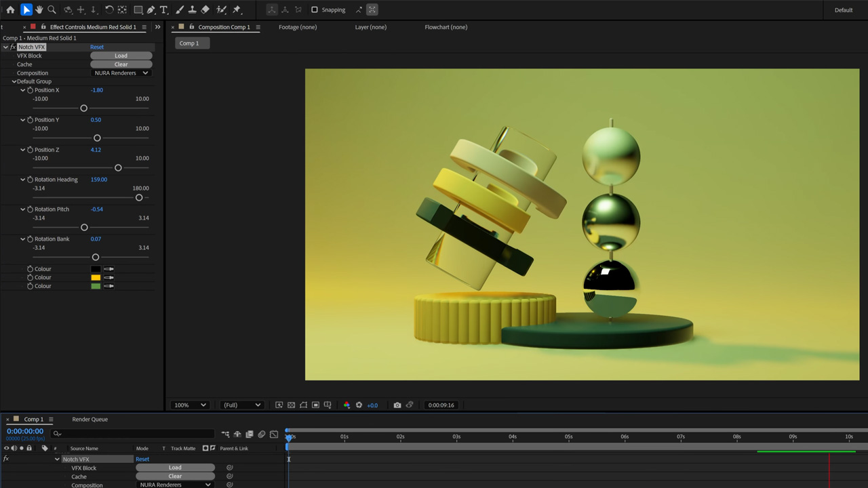
Task: Select the Pen tool
Action: point(151,9)
